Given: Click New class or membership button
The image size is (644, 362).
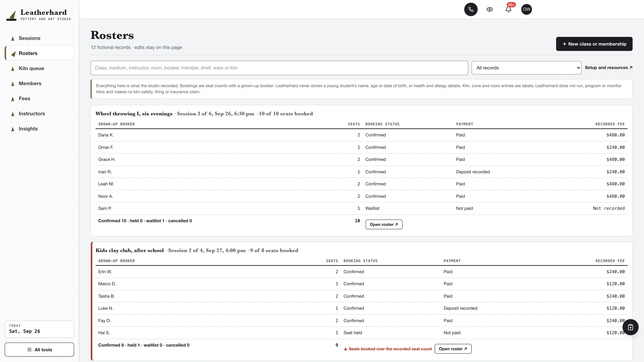Looking at the screenshot, I should click(594, 44).
